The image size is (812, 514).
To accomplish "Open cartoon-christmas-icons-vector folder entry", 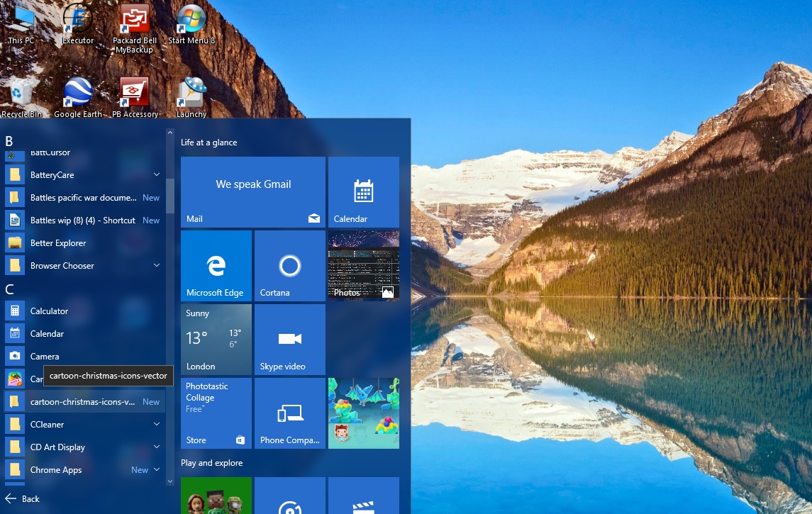I will (x=85, y=402).
